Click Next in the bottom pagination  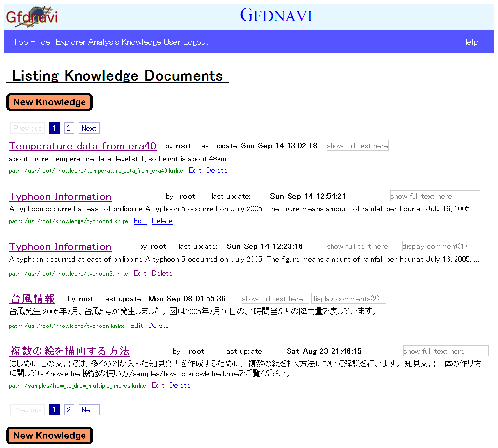(x=89, y=410)
